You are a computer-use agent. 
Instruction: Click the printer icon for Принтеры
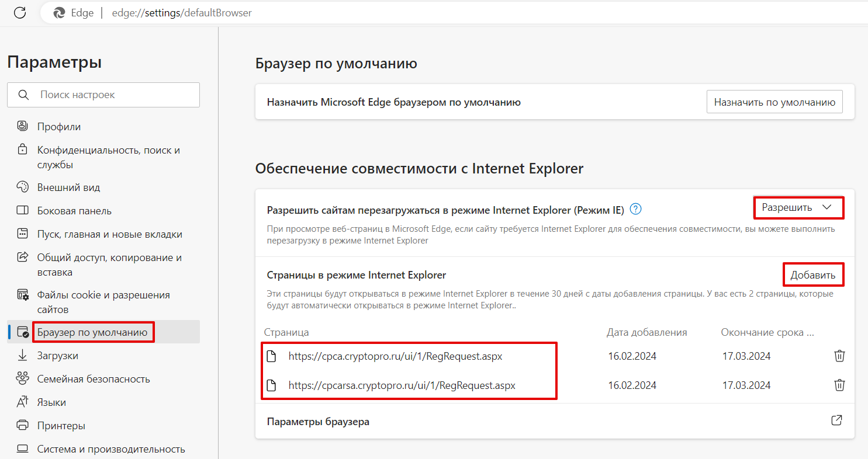[23, 426]
